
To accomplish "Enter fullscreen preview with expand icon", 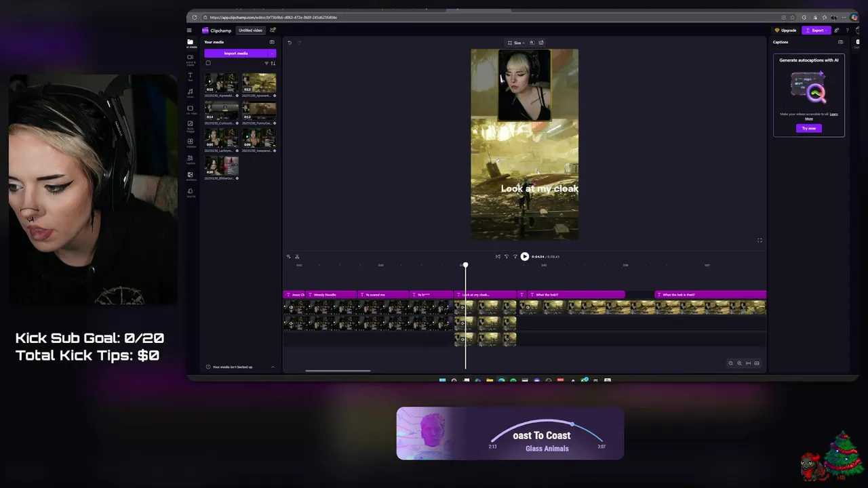I will 759,240.
